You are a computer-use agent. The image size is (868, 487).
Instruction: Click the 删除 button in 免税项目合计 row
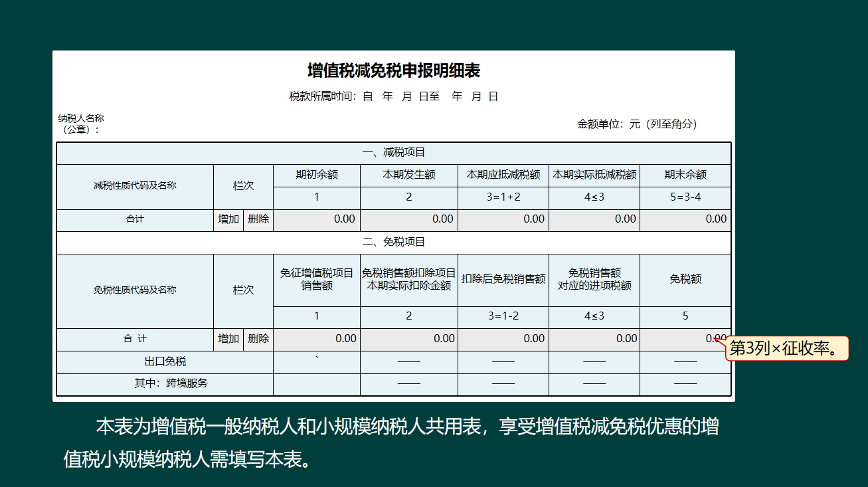point(258,339)
